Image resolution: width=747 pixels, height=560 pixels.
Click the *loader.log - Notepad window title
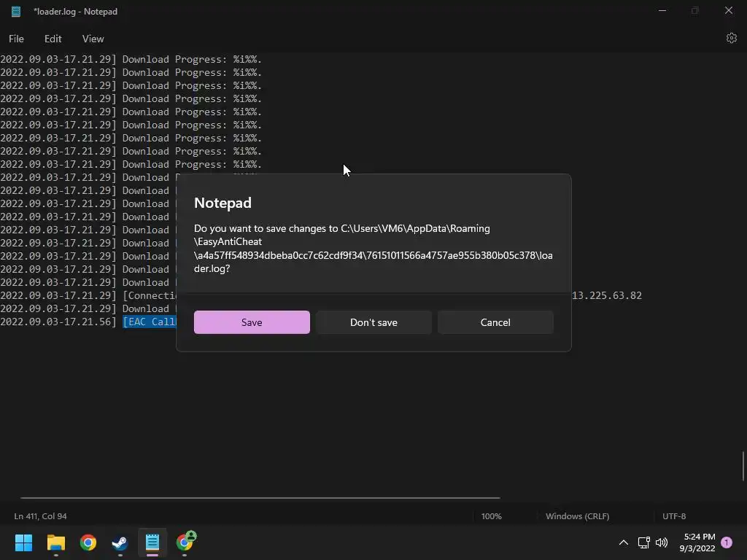[x=75, y=12]
